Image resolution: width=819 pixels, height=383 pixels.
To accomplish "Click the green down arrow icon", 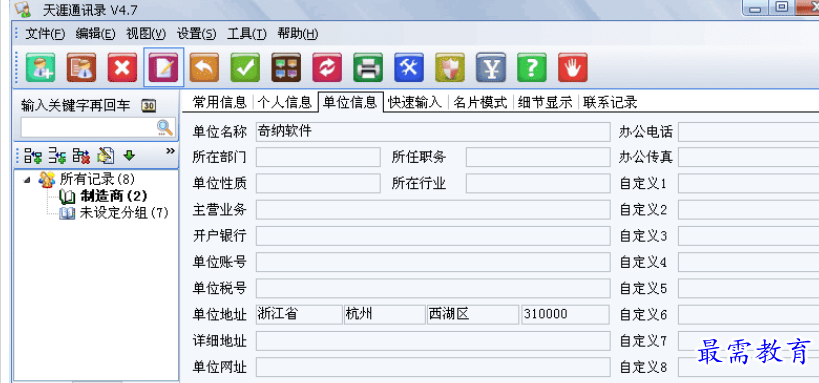I will [x=129, y=155].
